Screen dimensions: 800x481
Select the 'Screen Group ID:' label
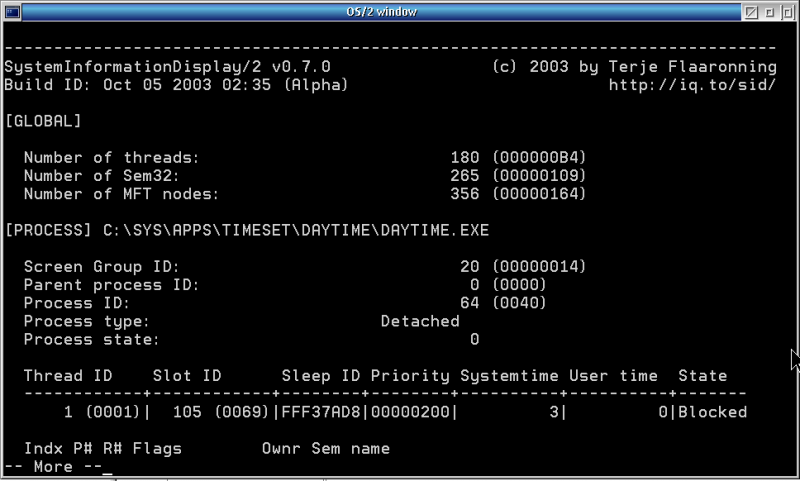102,266
